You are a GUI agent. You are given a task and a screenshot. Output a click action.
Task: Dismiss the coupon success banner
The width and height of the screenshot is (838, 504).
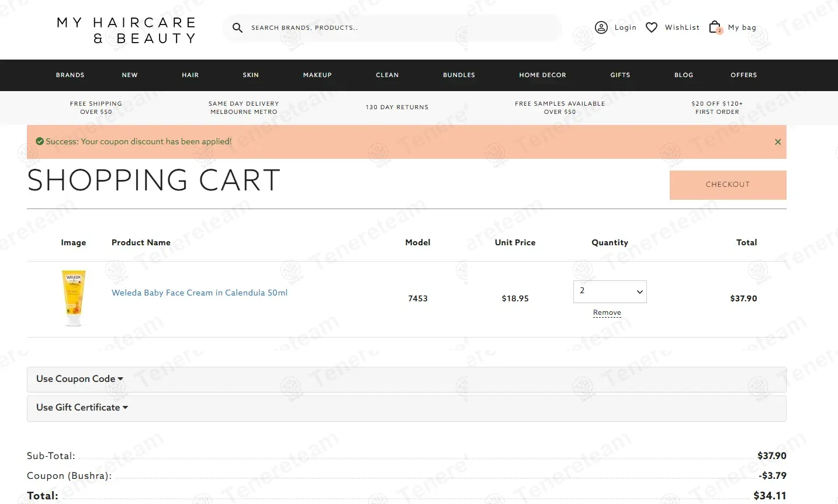(x=778, y=142)
